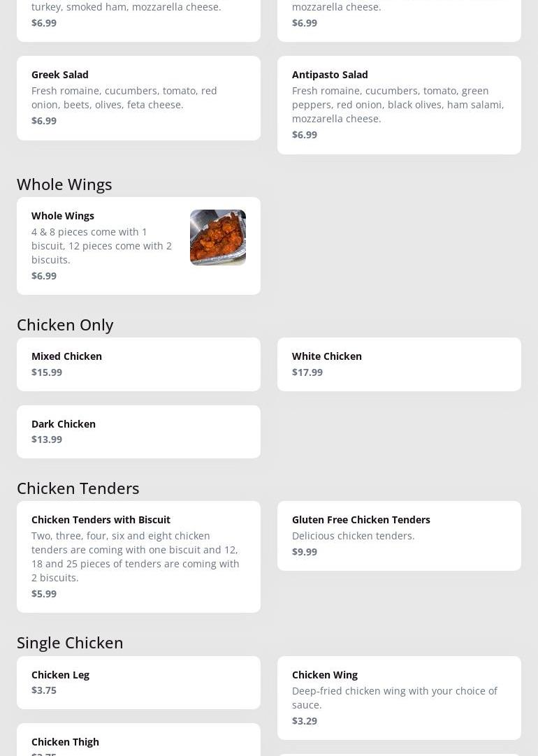
Task: Open the Chicken Thigh item
Action: click(x=65, y=742)
